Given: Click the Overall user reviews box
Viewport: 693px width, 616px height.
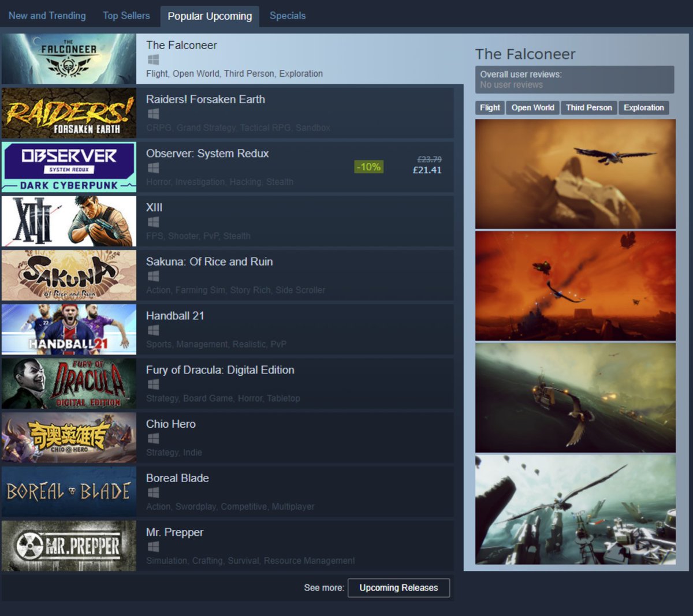Looking at the screenshot, I should [575, 80].
